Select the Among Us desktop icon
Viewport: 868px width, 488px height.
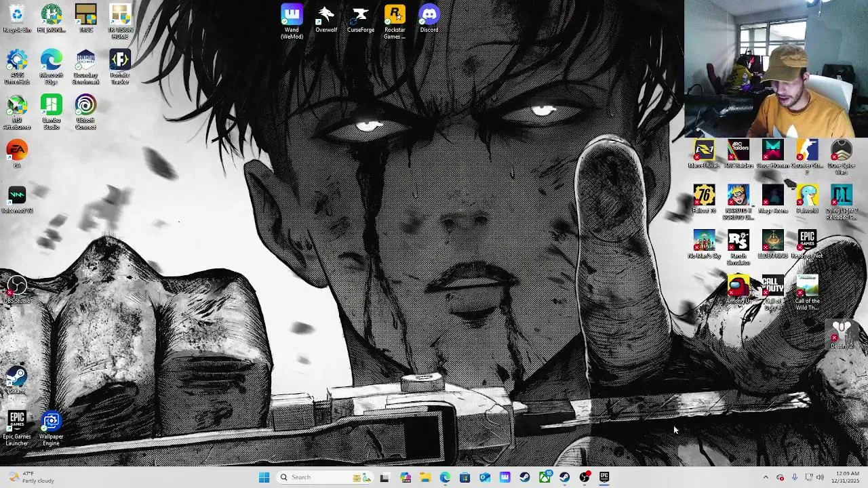tap(738, 289)
